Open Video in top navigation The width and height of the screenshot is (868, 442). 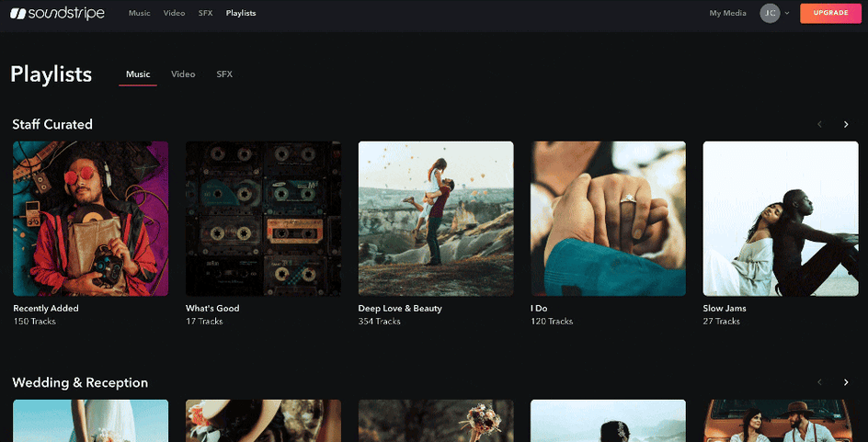point(174,13)
